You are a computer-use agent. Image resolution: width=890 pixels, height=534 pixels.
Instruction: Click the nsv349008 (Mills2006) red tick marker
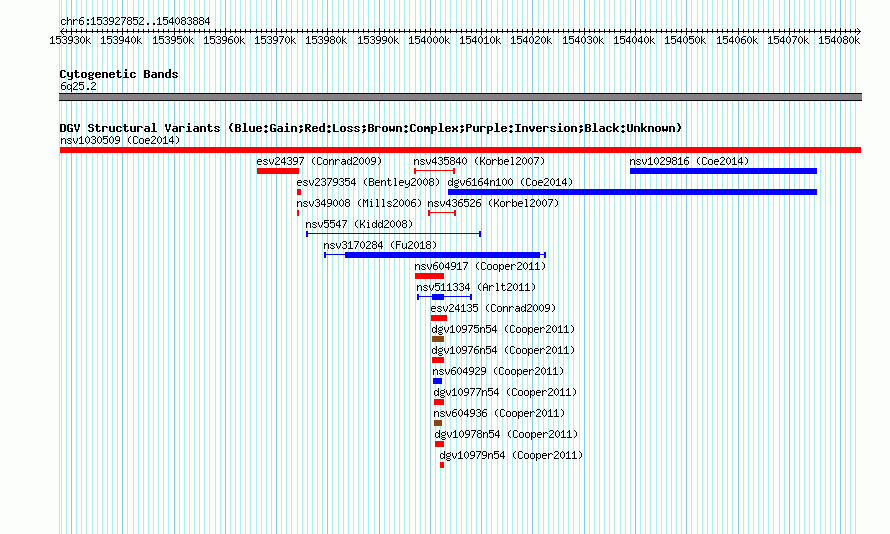click(x=298, y=213)
